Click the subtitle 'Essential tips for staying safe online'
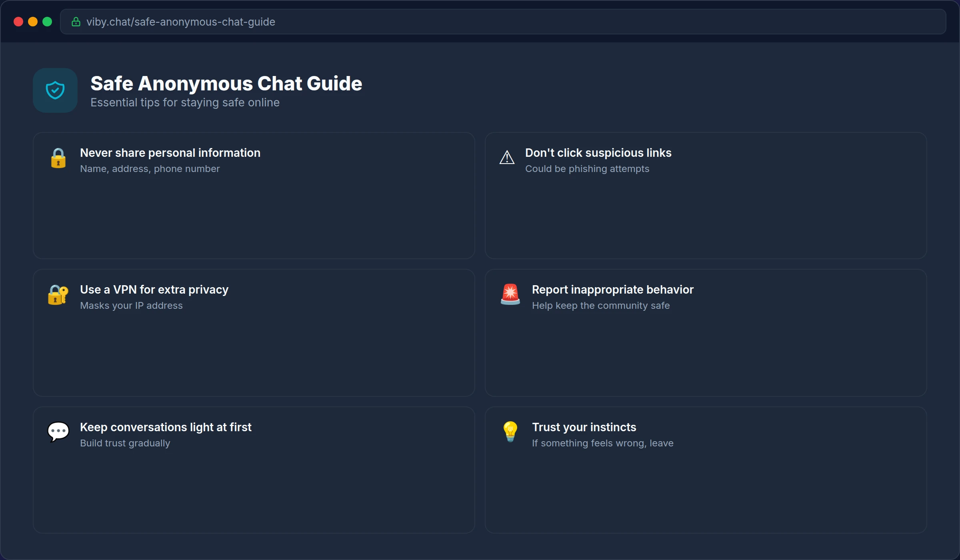The height and width of the screenshot is (560, 960). 185,103
